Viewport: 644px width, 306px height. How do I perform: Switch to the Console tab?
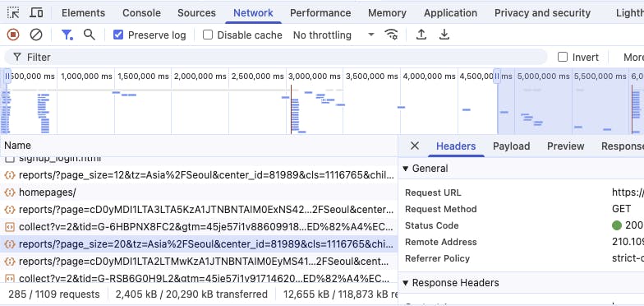click(141, 13)
